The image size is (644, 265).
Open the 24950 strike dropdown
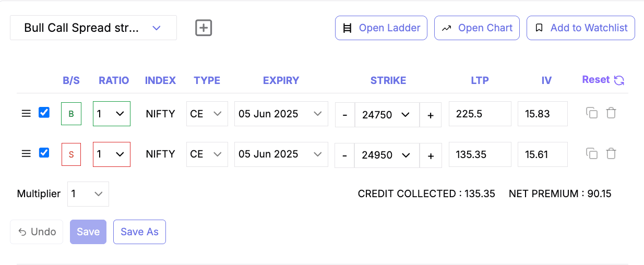(x=387, y=155)
